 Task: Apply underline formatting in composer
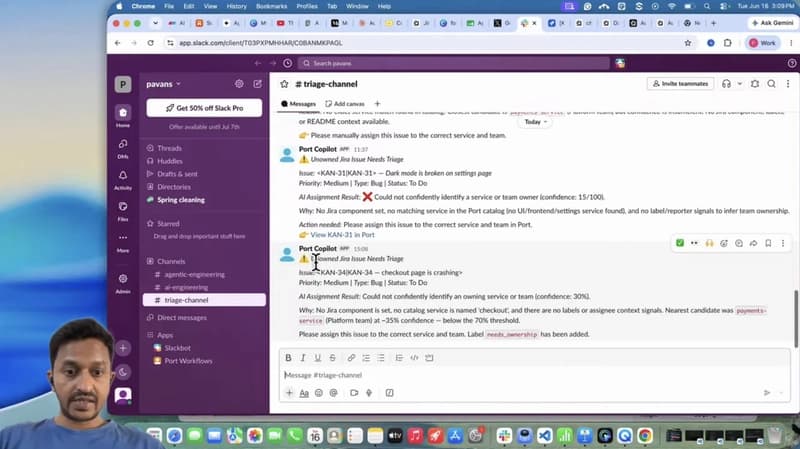click(317, 358)
